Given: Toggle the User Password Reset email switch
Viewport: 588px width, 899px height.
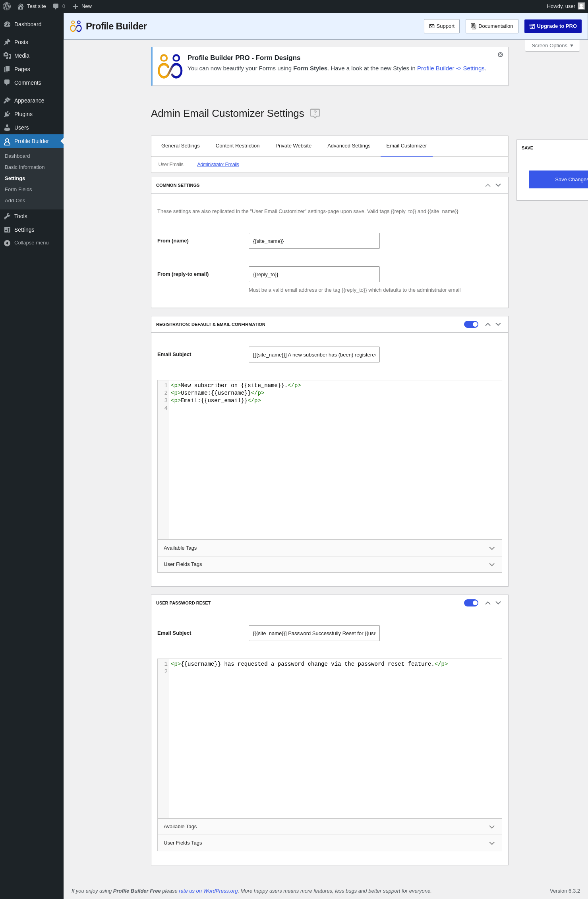Looking at the screenshot, I should click(471, 603).
